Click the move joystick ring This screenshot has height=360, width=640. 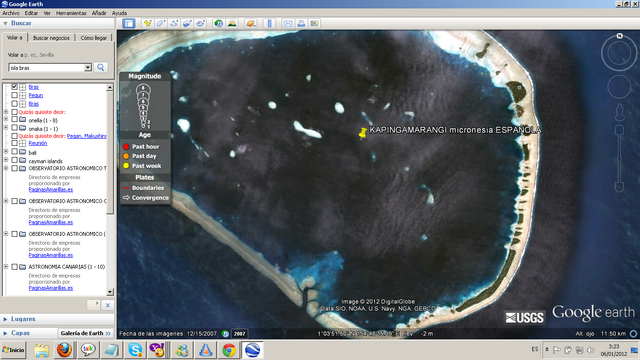619,87
